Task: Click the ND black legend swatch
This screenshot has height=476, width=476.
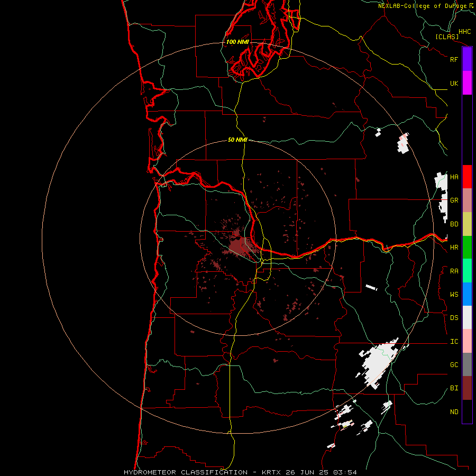Action: coord(467,411)
